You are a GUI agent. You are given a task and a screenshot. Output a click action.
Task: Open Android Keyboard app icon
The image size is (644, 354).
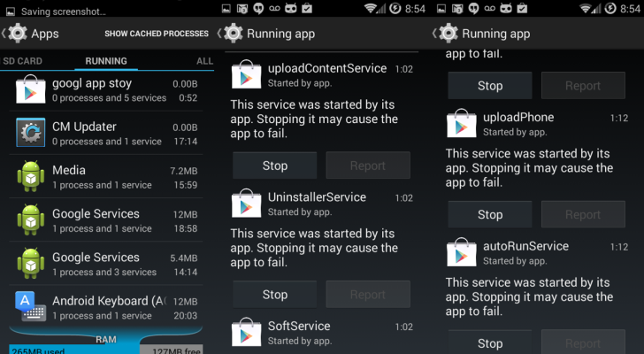click(x=30, y=306)
